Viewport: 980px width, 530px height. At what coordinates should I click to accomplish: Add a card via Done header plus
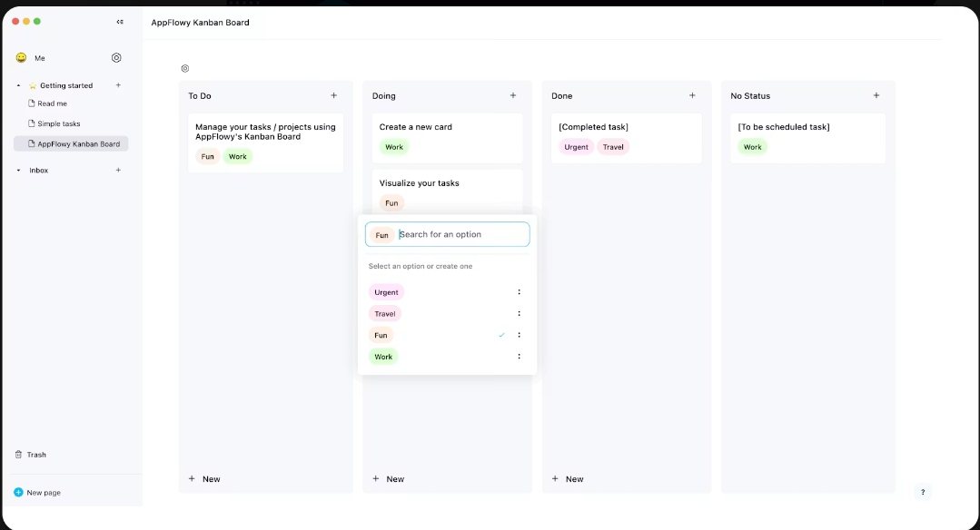click(692, 95)
